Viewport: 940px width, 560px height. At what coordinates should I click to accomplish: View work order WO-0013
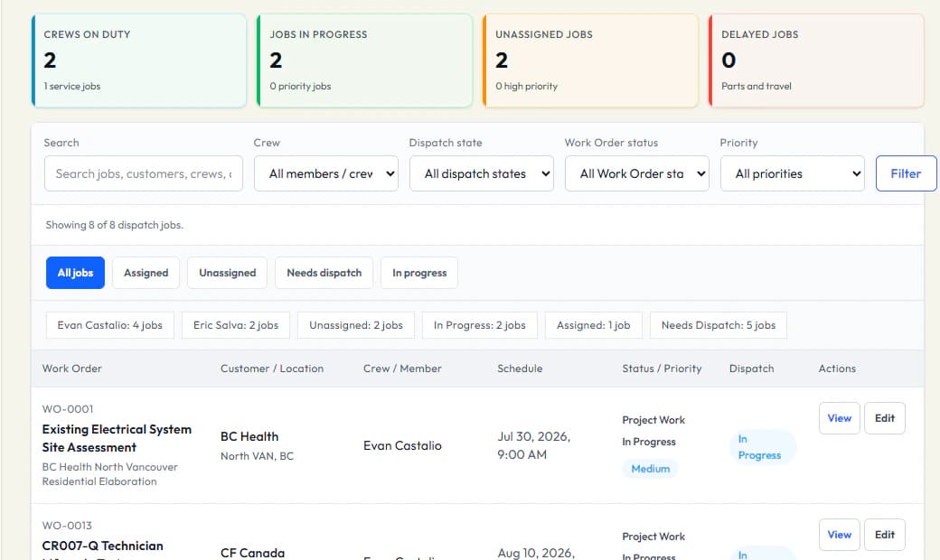coord(840,535)
